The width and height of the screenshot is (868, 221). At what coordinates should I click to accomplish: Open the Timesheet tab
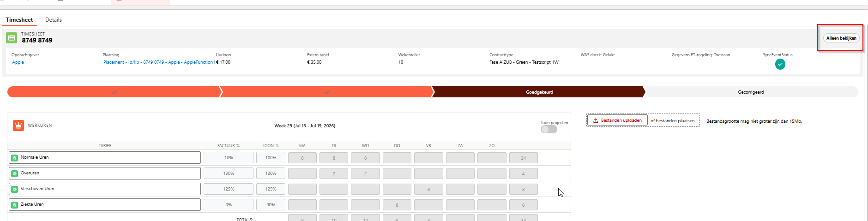[x=19, y=20]
